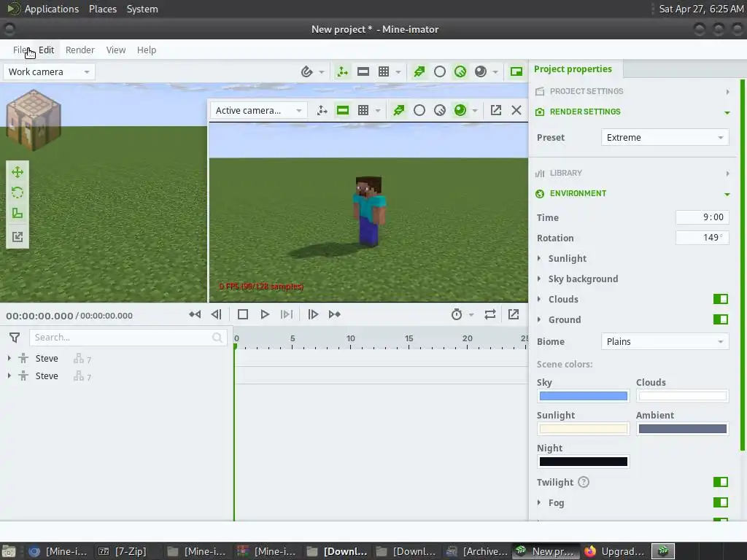747x560 pixels.
Task: Expand the first Steve in timeline
Action: (9, 358)
